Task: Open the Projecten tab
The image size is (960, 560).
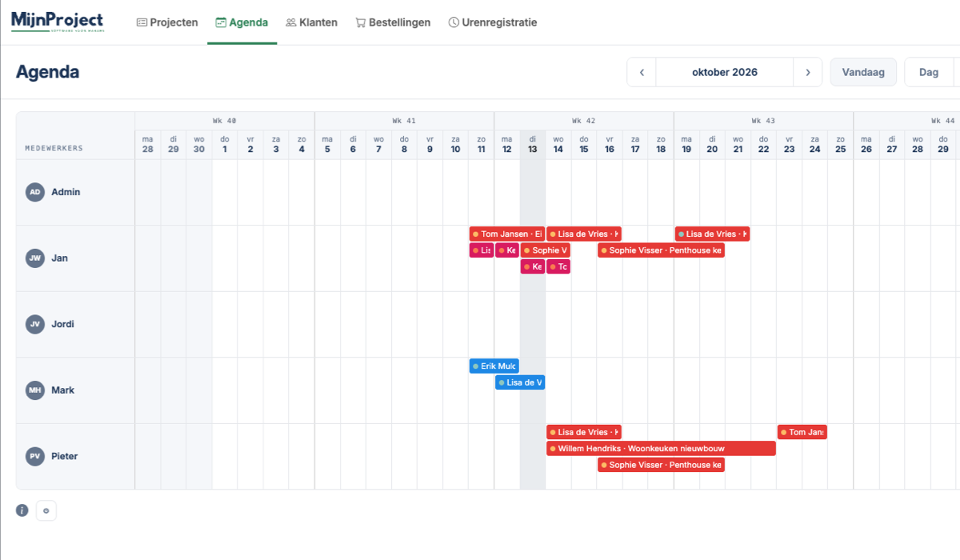Action: pos(167,22)
